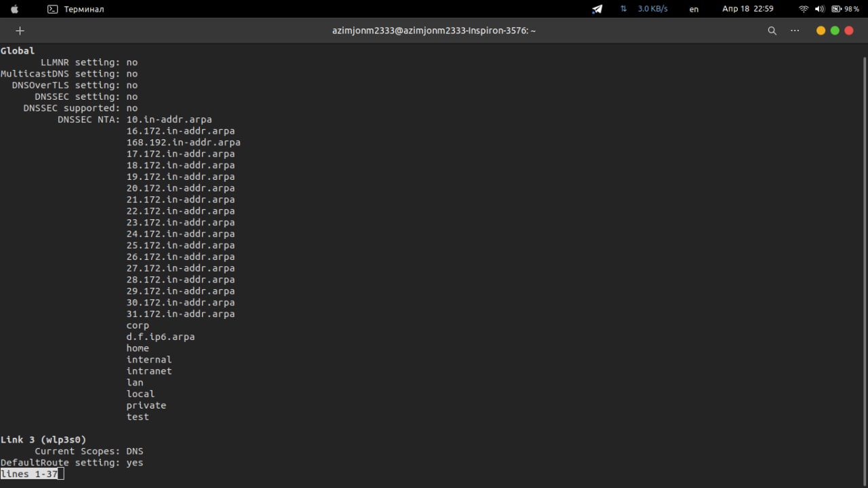The width and height of the screenshot is (868, 488).
Task: Click the terminal icon in top bar
Action: (52, 10)
